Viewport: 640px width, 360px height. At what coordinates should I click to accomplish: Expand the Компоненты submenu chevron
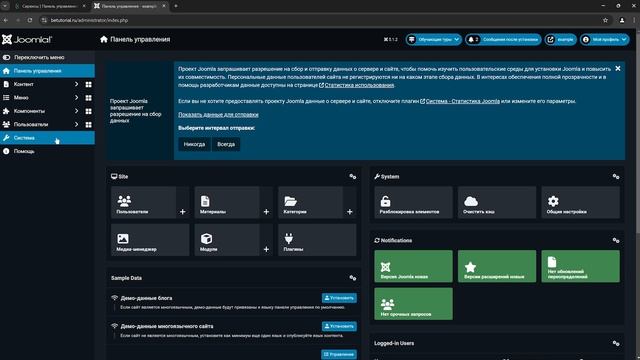(x=76, y=111)
